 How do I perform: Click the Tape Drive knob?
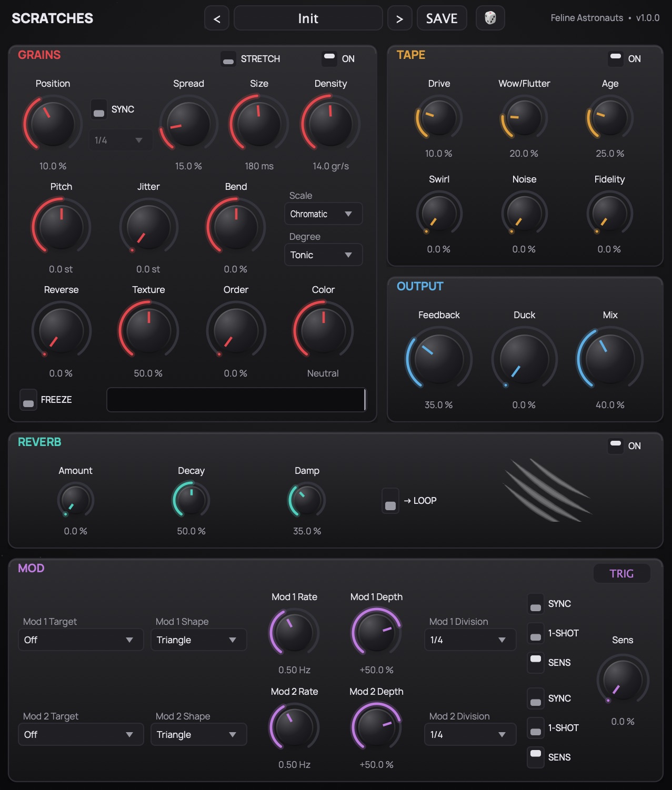439,118
